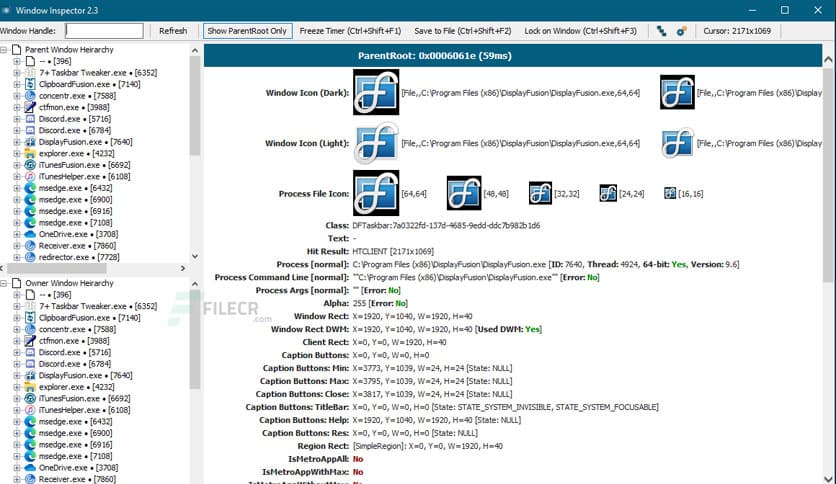Toggle Show ParentRoot Only button

point(247,31)
